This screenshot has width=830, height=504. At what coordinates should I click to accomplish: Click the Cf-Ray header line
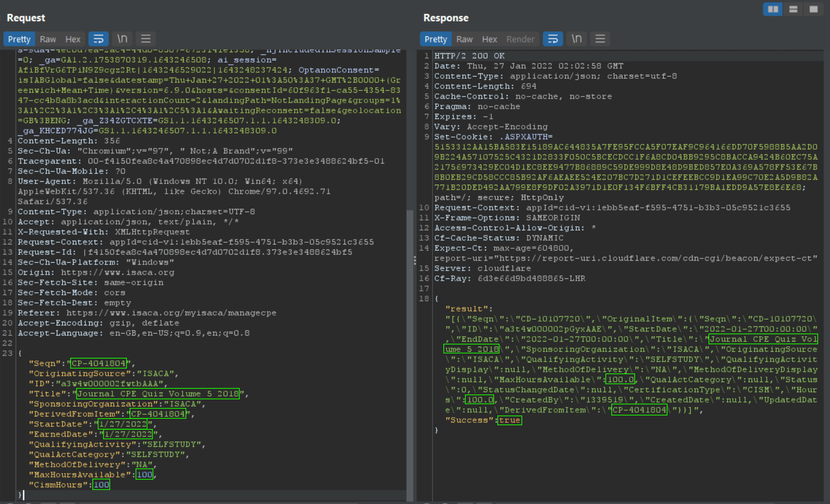coord(510,278)
